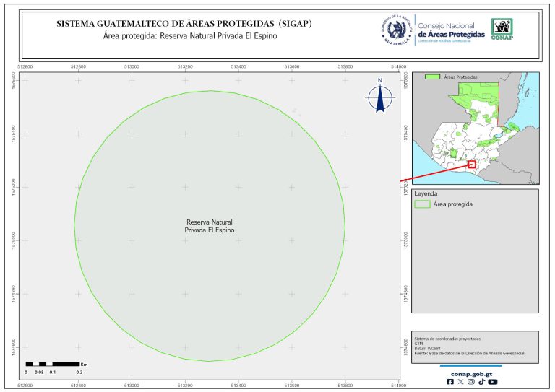
Task: Click the Gobierno de Guatemala emblem
Action: tap(396, 30)
